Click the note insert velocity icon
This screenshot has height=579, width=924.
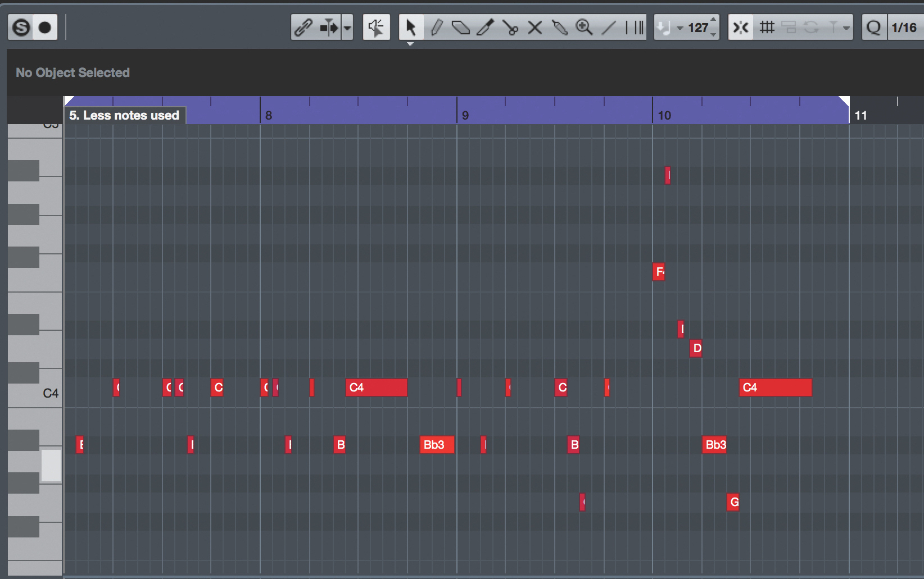click(664, 27)
